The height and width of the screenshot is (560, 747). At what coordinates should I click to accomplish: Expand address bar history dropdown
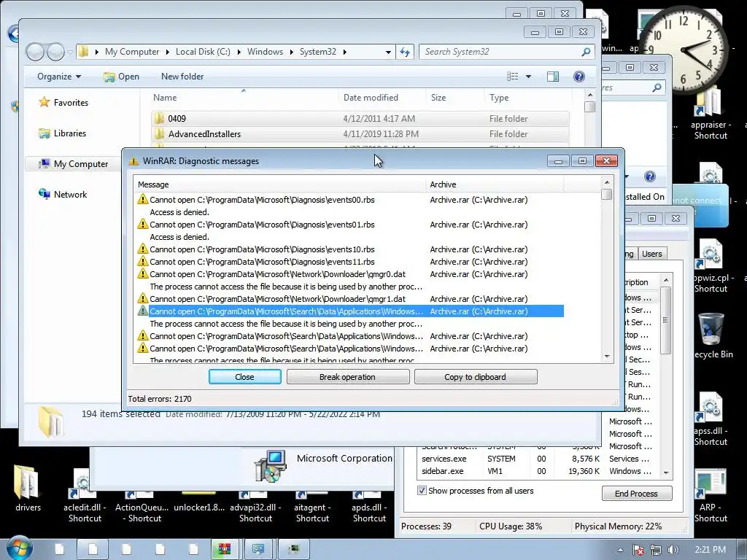tap(388, 52)
